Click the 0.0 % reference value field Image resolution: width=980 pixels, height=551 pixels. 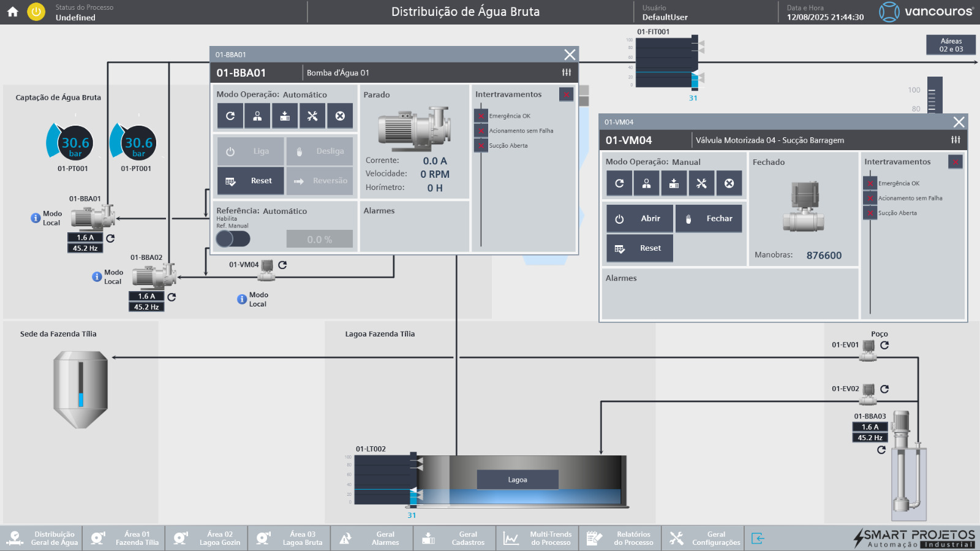[319, 239]
